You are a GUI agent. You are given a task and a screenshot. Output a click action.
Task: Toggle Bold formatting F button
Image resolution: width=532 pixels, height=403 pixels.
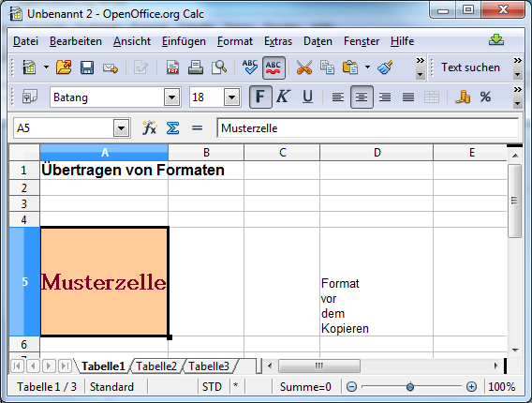coord(260,97)
